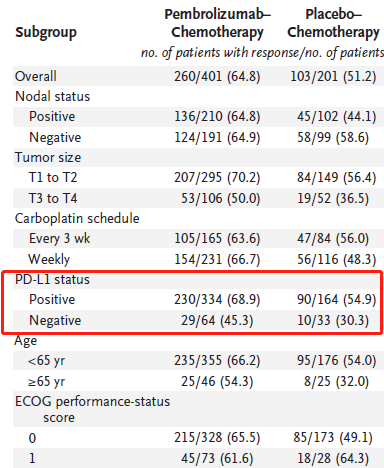Click the 260/401 (64.8) overall value
Image resolution: width=384 pixels, height=468 pixels.
pyautogui.click(x=217, y=76)
